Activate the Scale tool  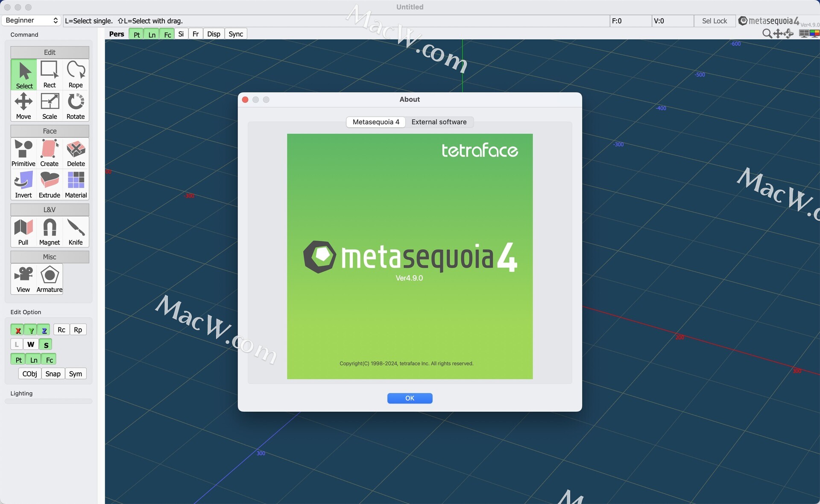pos(50,106)
